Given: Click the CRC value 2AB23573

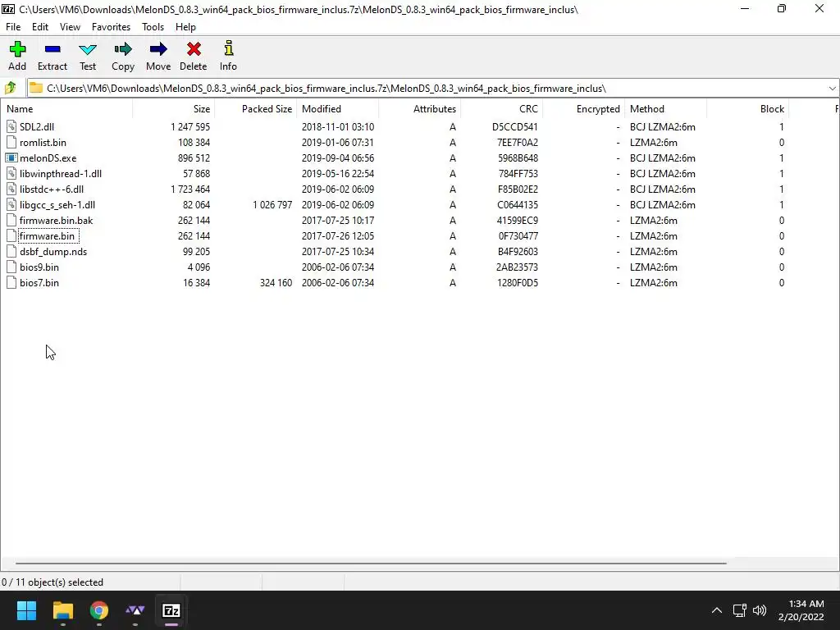Looking at the screenshot, I should tap(517, 267).
